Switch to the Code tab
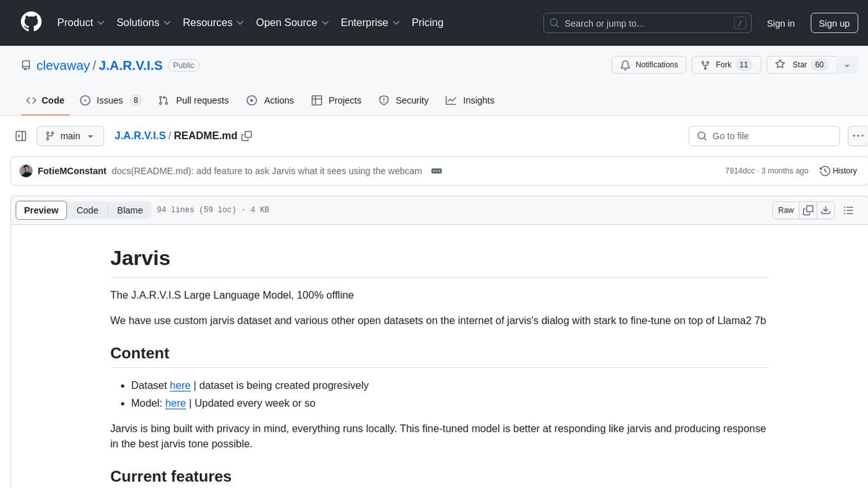Viewport: 868px width, 488px height. 45,100
